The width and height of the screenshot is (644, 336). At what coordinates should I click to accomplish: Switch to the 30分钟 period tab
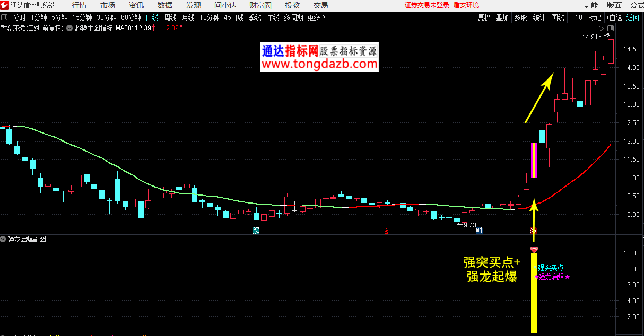tap(106, 17)
